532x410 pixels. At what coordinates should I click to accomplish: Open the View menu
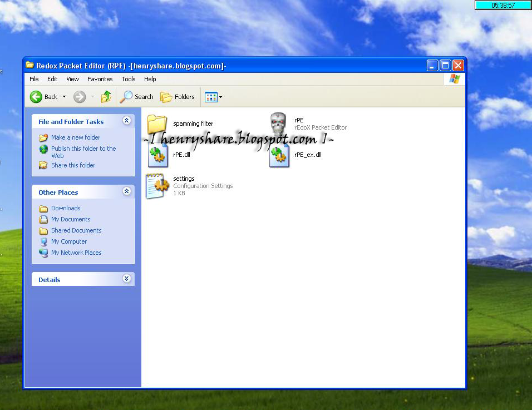click(x=72, y=79)
